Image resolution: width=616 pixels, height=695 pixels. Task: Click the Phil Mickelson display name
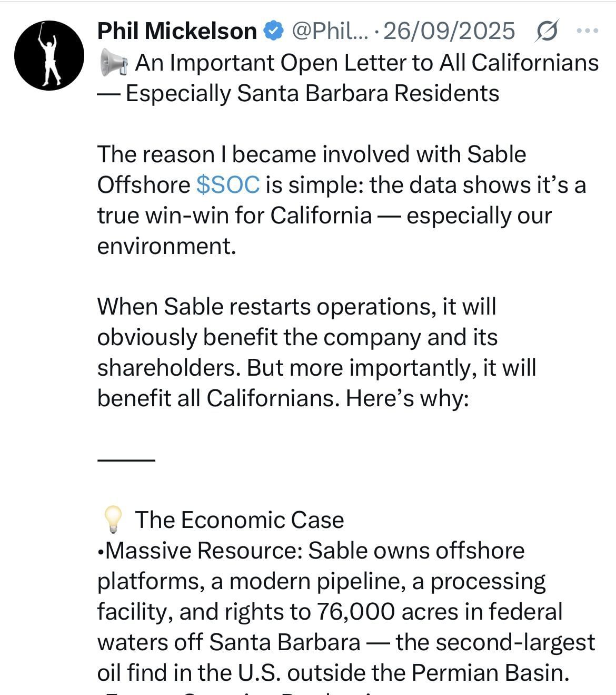(x=177, y=32)
